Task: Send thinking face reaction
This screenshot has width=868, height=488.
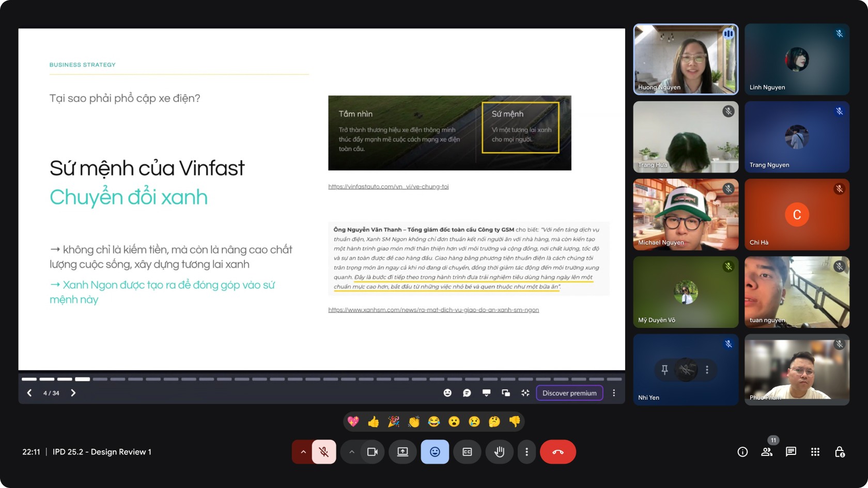Action: pyautogui.click(x=494, y=421)
